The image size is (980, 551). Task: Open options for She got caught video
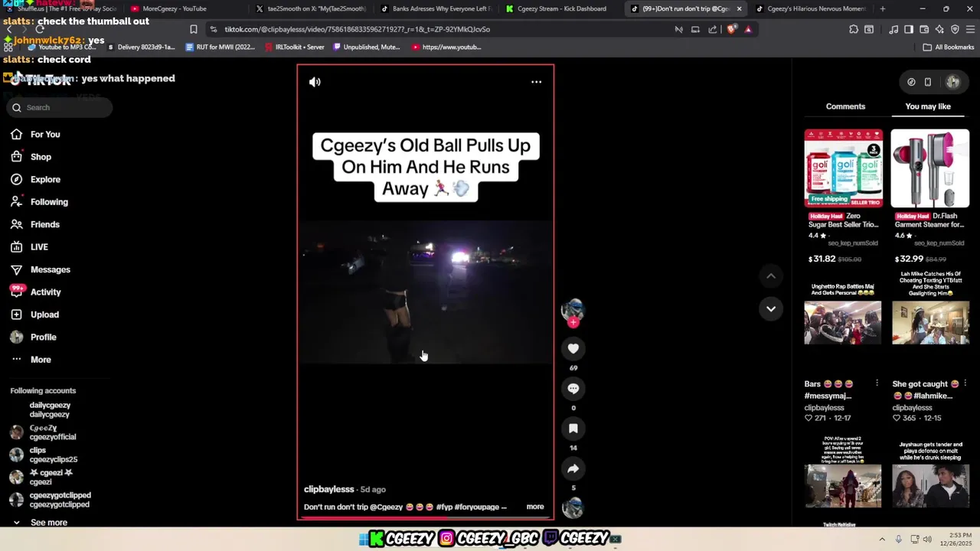[965, 383]
